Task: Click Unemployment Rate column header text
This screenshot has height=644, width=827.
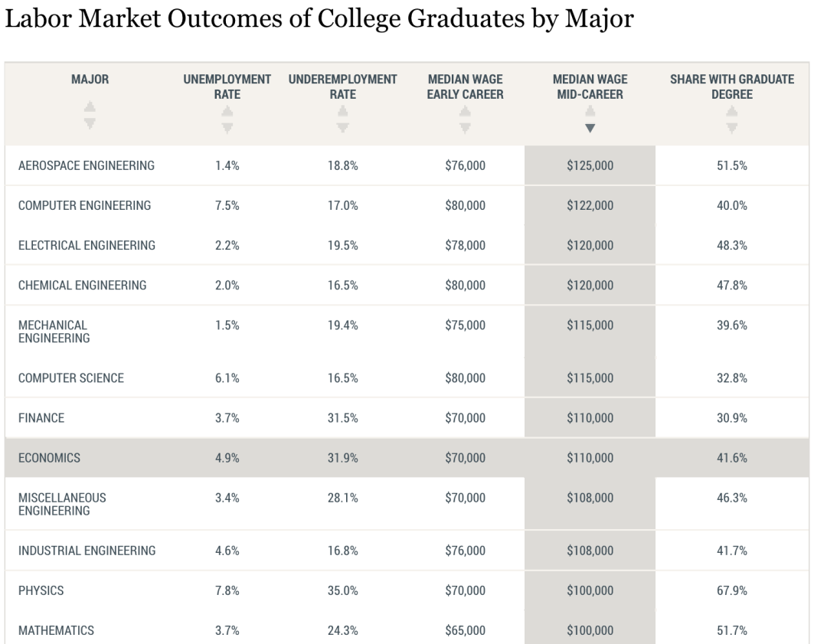Action: coord(227,87)
